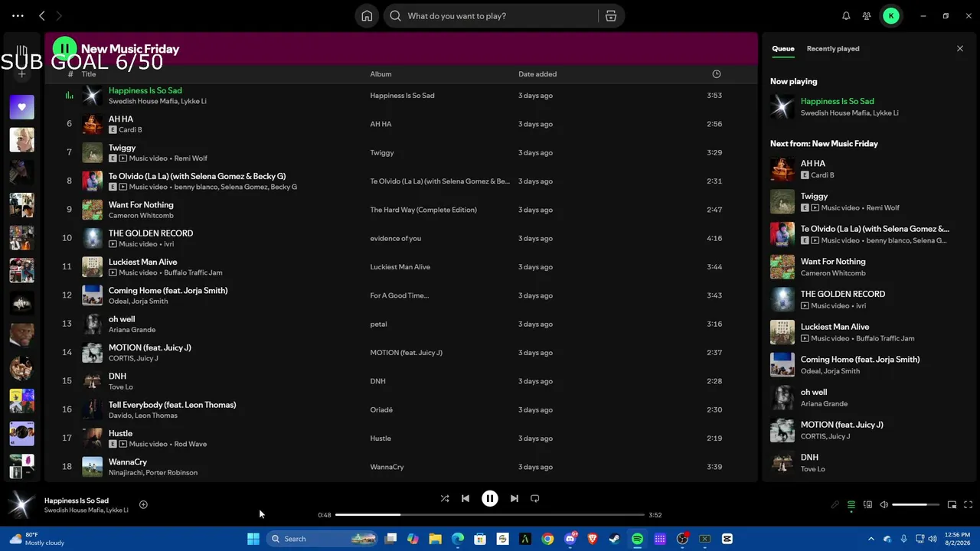Open 'Twiggy' cover thumbnail in the queue

782,202
